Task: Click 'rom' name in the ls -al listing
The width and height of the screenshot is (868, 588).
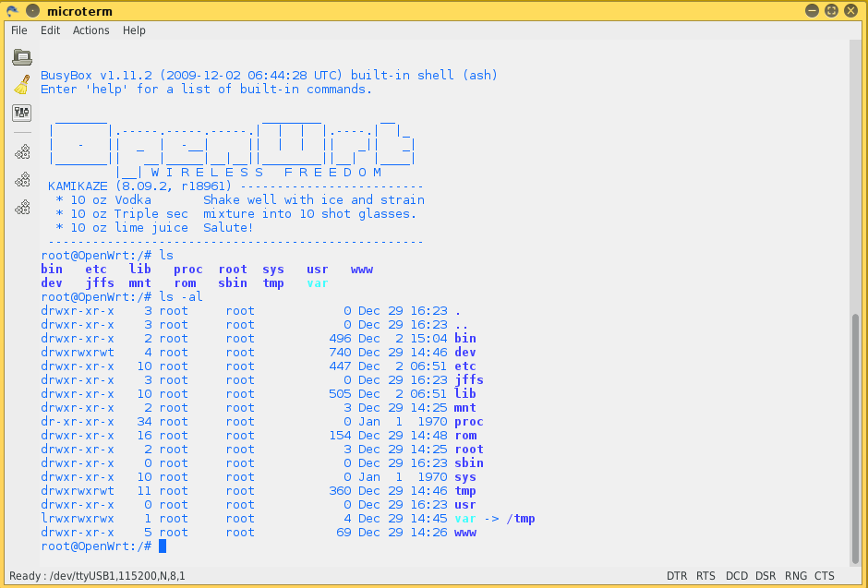Action: point(465,436)
